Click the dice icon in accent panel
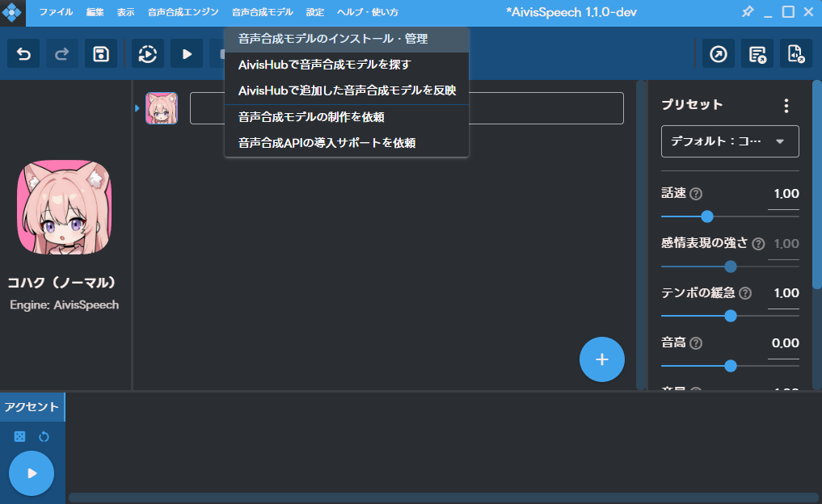This screenshot has width=822, height=504. (19, 436)
